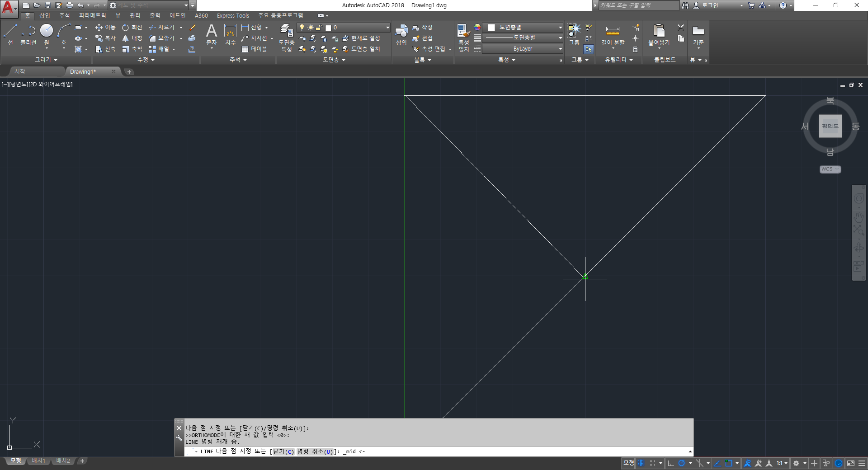
Task: Toggle hardware acceleration status icon
Action: pyautogui.click(x=839, y=463)
